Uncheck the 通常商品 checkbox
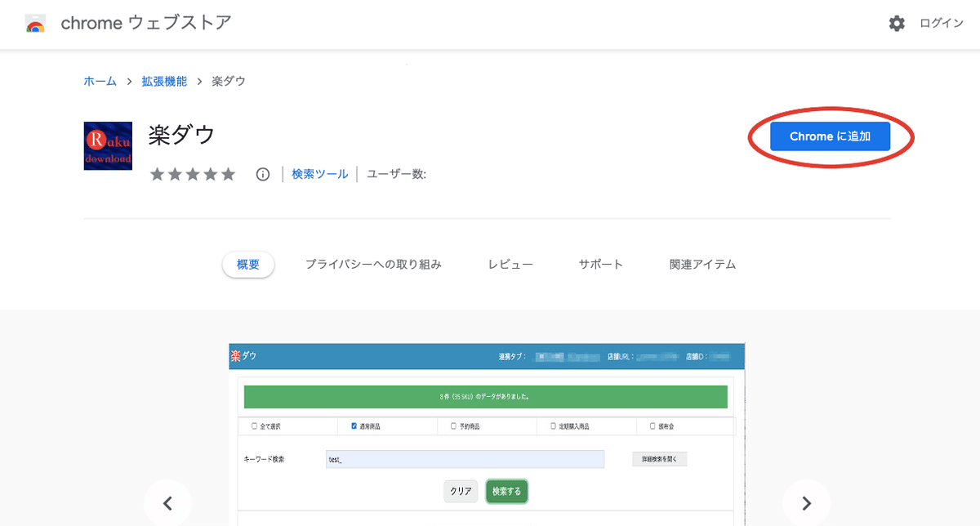The image size is (980, 526). click(354, 426)
